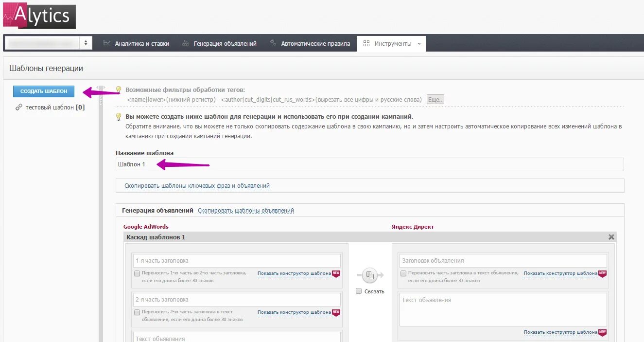
Task: Click the NEW badge under 1-я часть заголовка
Action: (336, 273)
